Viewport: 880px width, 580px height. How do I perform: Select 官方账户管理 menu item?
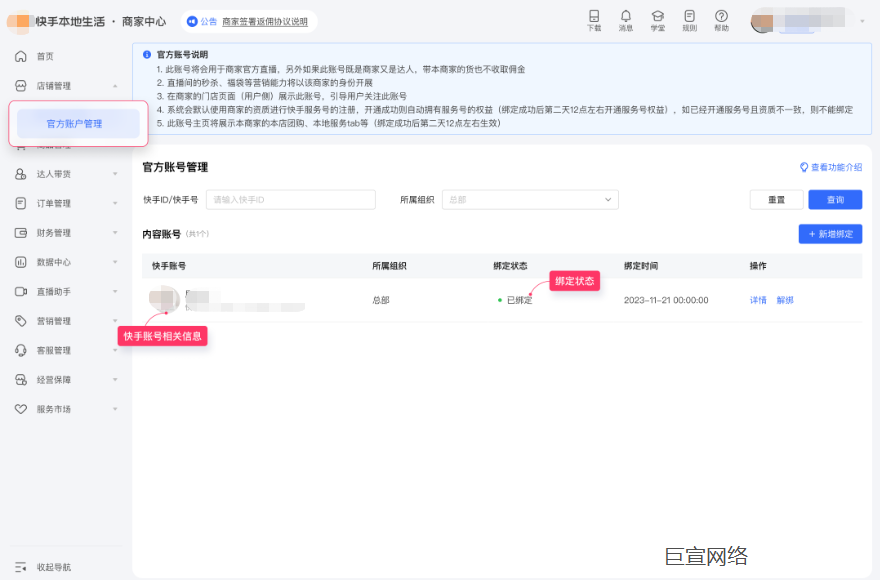point(78,124)
